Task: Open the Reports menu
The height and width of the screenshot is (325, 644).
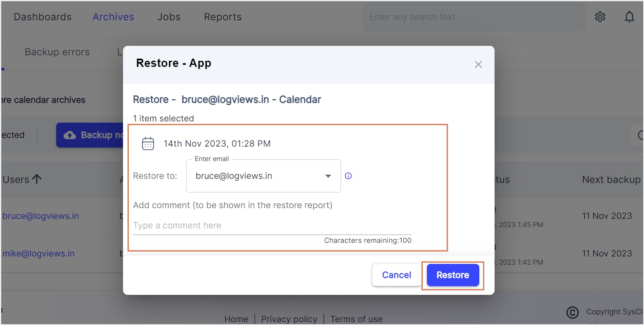Action: coord(223,17)
